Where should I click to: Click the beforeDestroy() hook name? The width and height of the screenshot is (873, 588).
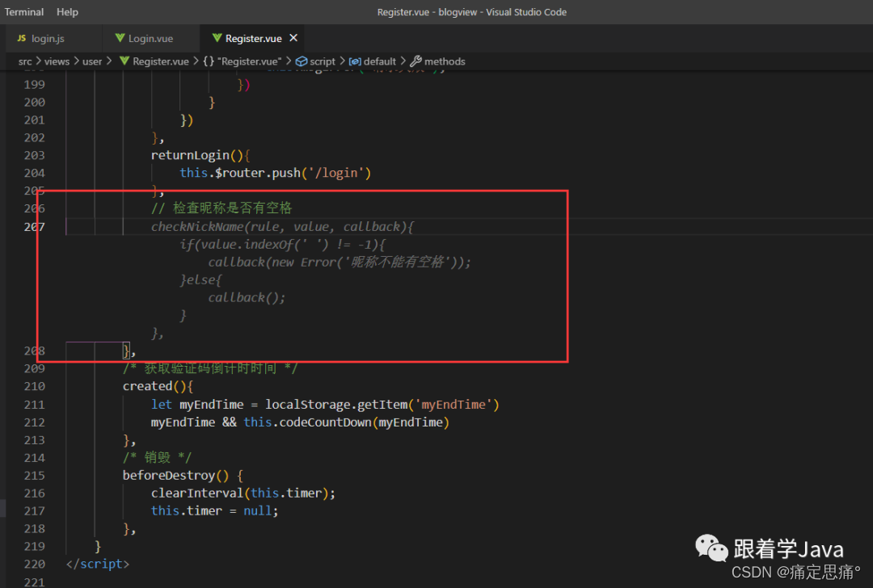point(169,475)
